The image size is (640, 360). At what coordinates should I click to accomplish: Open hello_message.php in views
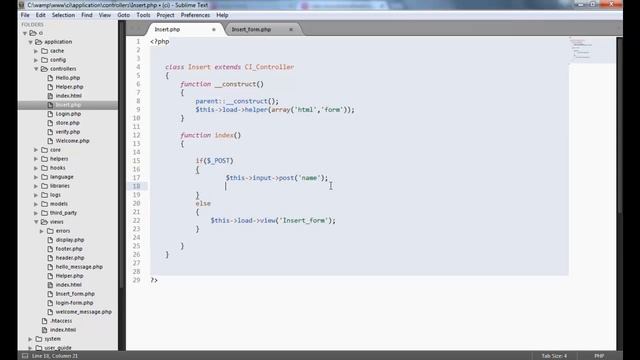pos(79,267)
